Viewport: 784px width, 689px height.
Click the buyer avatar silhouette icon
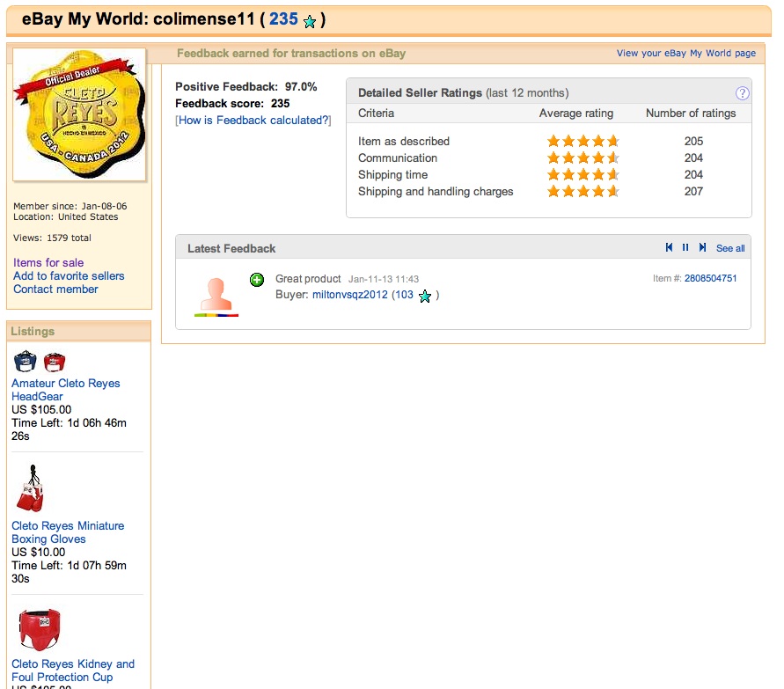pos(216,295)
